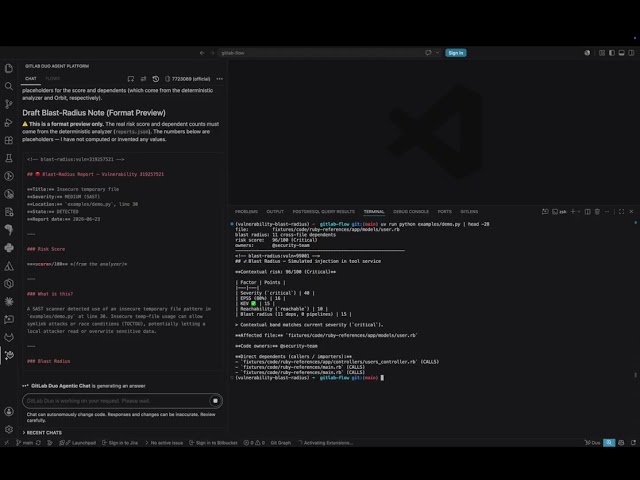Open the zsh terminal shell label
Image resolution: width=640 pixels, height=480 pixels.
560,211
